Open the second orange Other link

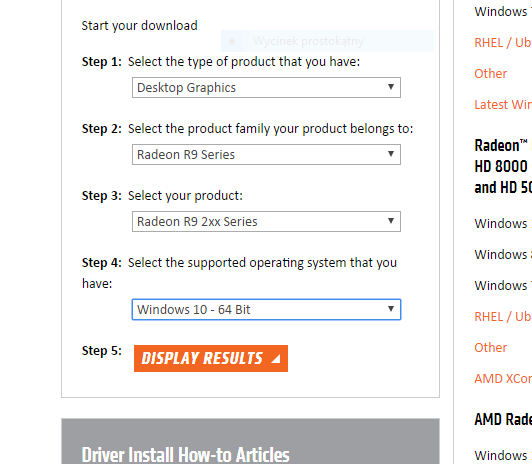pyautogui.click(x=491, y=348)
